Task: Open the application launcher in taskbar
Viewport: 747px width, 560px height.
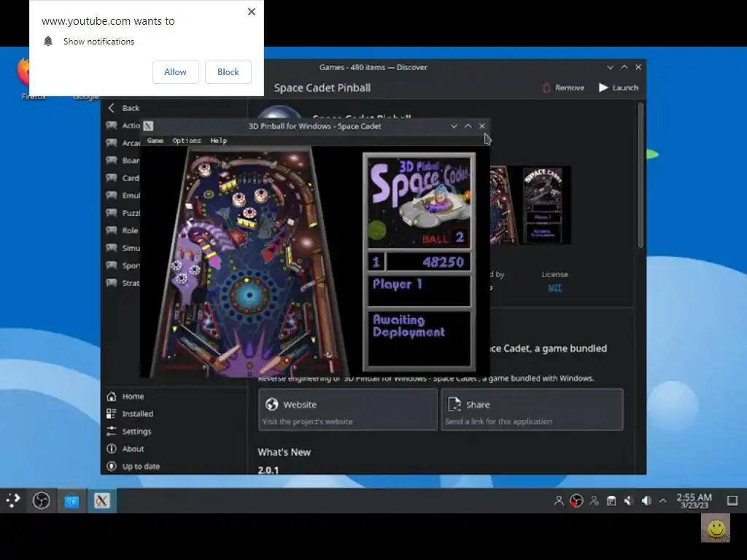Action: pyautogui.click(x=13, y=500)
